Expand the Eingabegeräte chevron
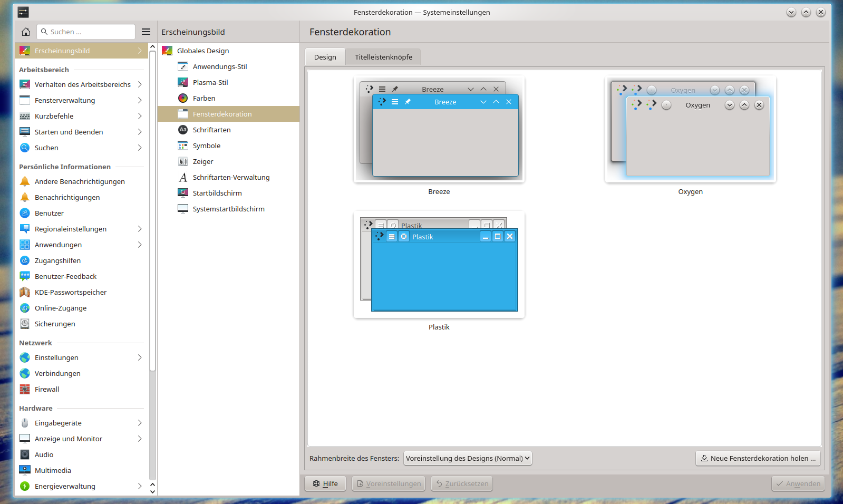 point(140,423)
